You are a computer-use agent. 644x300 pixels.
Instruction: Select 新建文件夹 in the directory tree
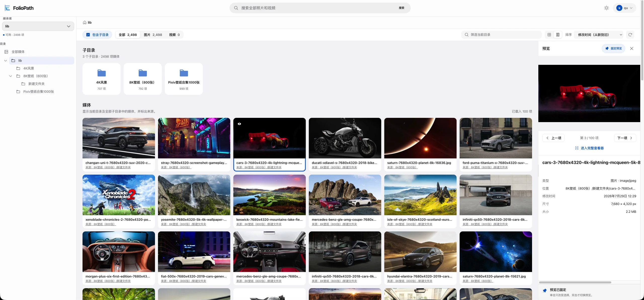click(36, 84)
